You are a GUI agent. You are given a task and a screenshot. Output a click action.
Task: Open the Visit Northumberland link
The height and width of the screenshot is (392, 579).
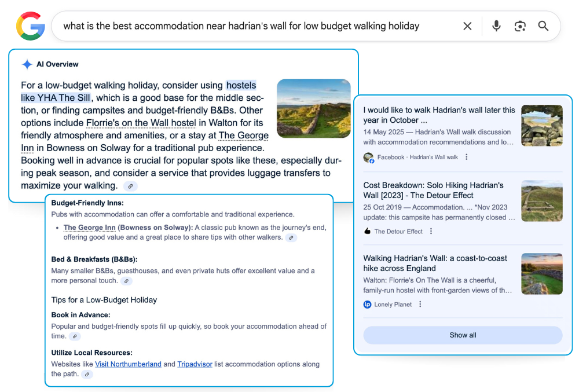pyautogui.click(x=128, y=364)
